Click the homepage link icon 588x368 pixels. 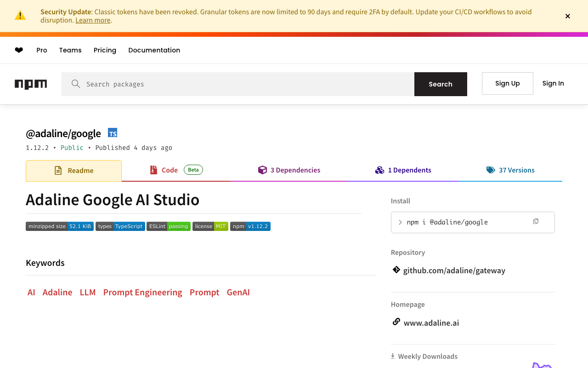396,322
